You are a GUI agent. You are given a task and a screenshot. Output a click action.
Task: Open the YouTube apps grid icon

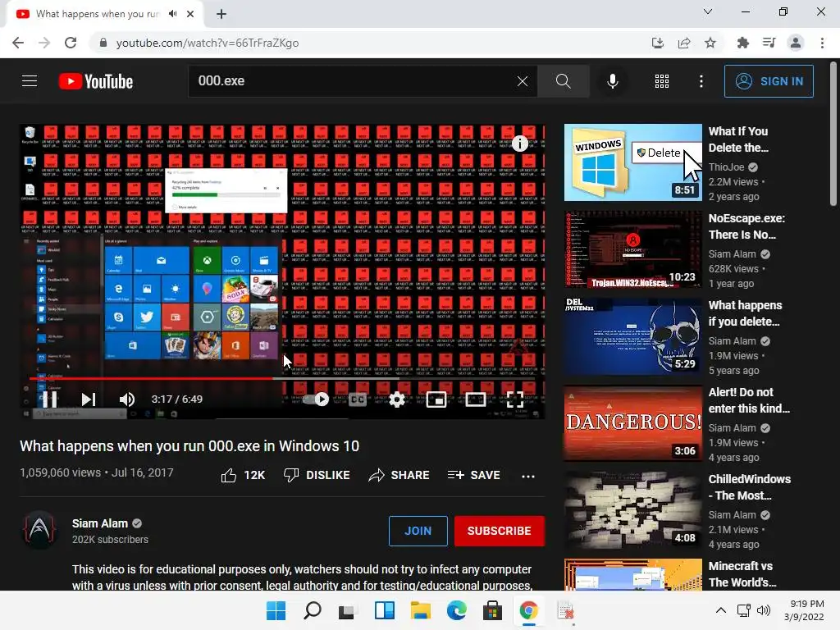(662, 81)
